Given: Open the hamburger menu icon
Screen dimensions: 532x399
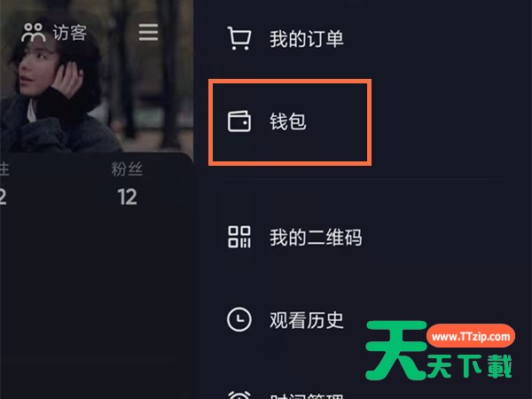Looking at the screenshot, I should pos(148,33).
